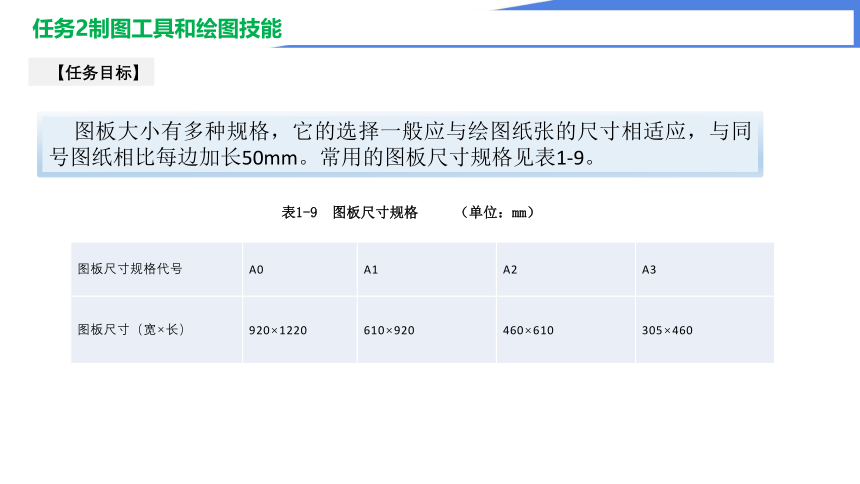Click the caption 表1-9 图板尺寸规格
The image size is (860, 484).
[349, 212]
